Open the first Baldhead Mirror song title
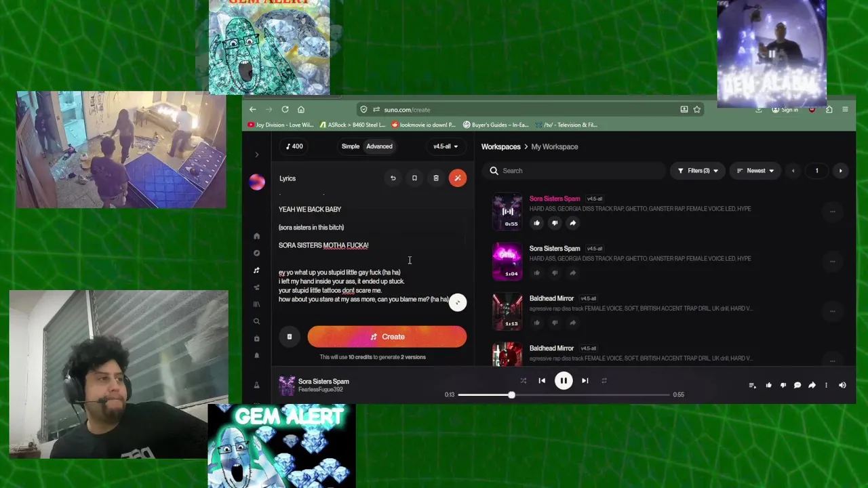The width and height of the screenshot is (868, 488). click(551, 298)
